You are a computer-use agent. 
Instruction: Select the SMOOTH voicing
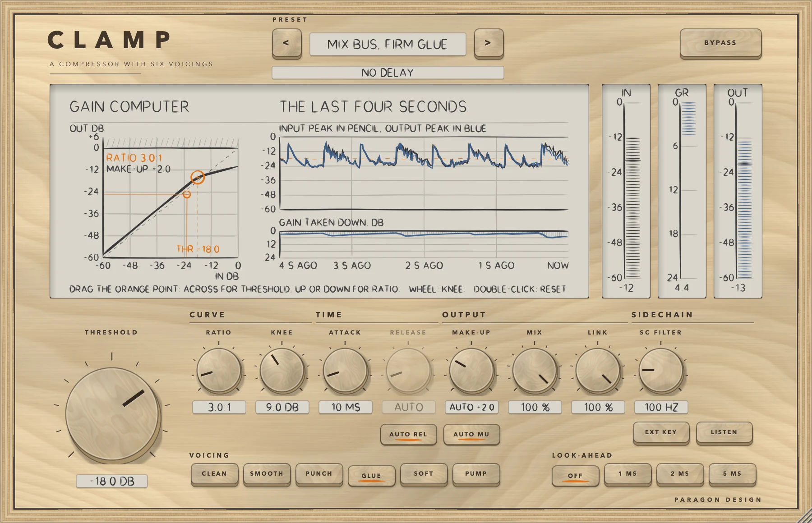[267, 474]
